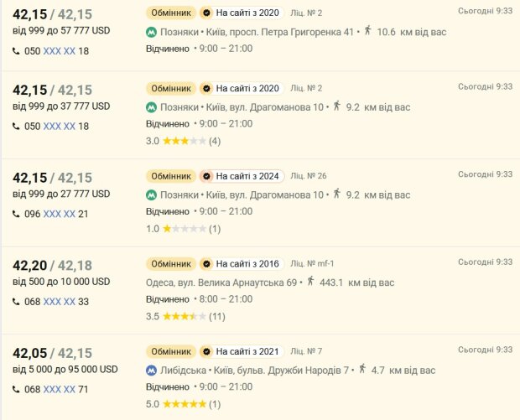The image size is (520, 420).
Task: Open the 5.0 star rating on Либідська listing
Action: point(184,404)
